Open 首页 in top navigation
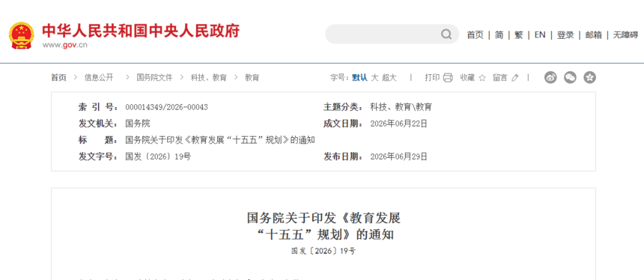 click(x=475, y=35)
